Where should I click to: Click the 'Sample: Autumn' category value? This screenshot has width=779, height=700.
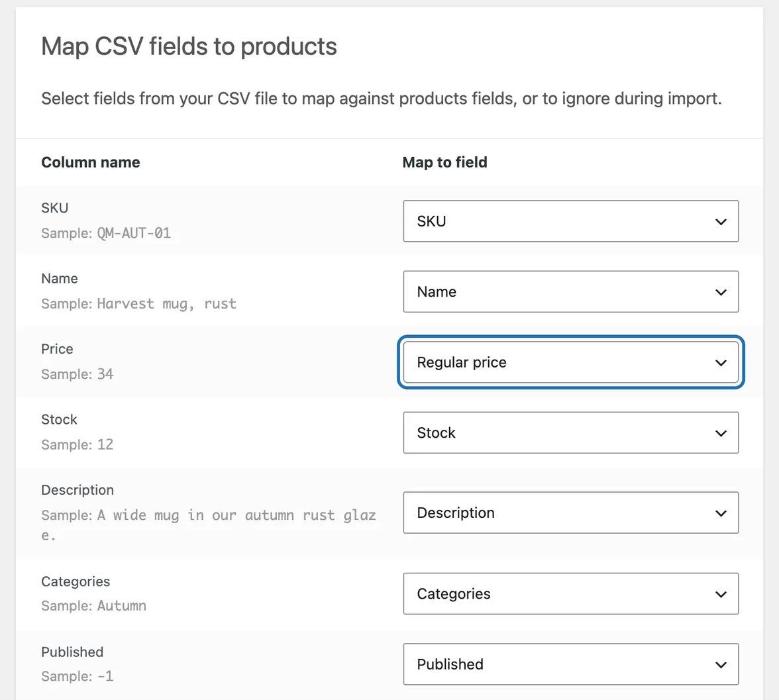click(x=94, y=605)
